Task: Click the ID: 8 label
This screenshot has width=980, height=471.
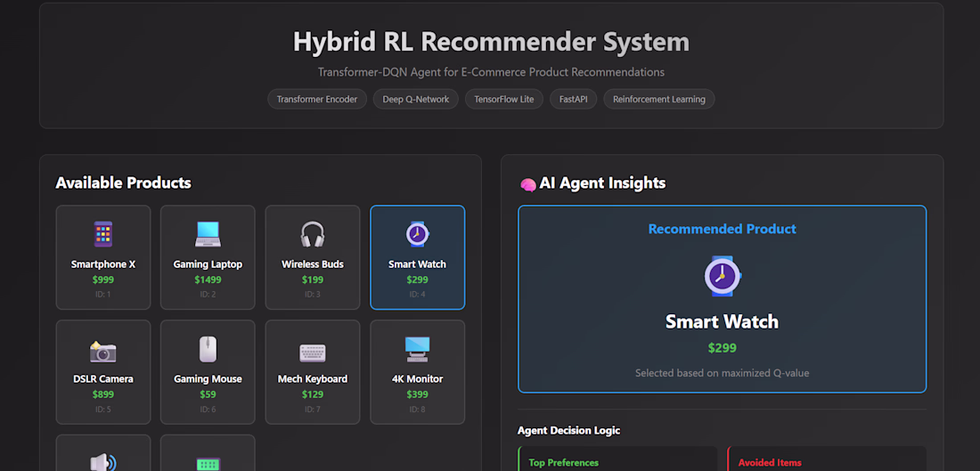Action: click(x=418, y=410)
